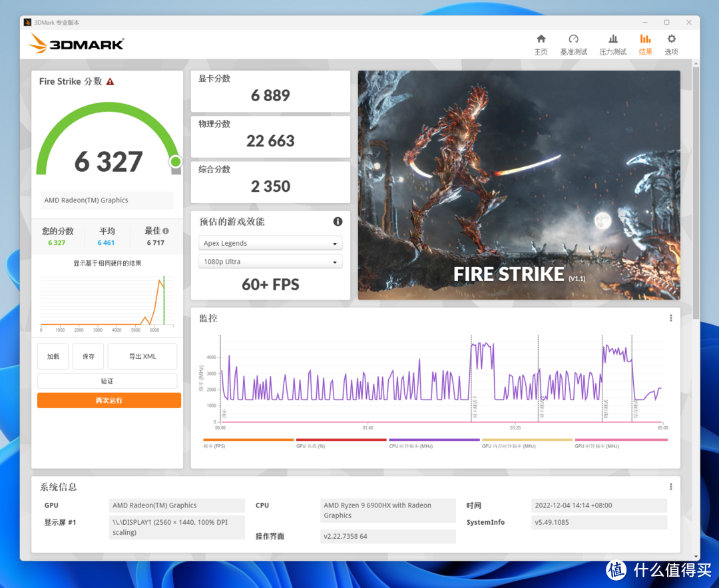719x588 pixels.
Task: Click the 时间 value 2022-12-04 14:14
Action: tap(599, 505)
